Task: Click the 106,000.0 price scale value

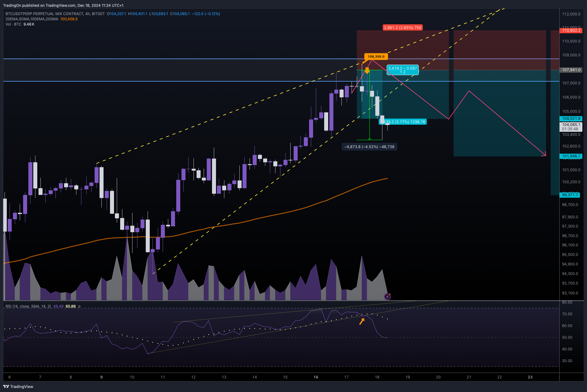Action: click(x=571, y=97)
